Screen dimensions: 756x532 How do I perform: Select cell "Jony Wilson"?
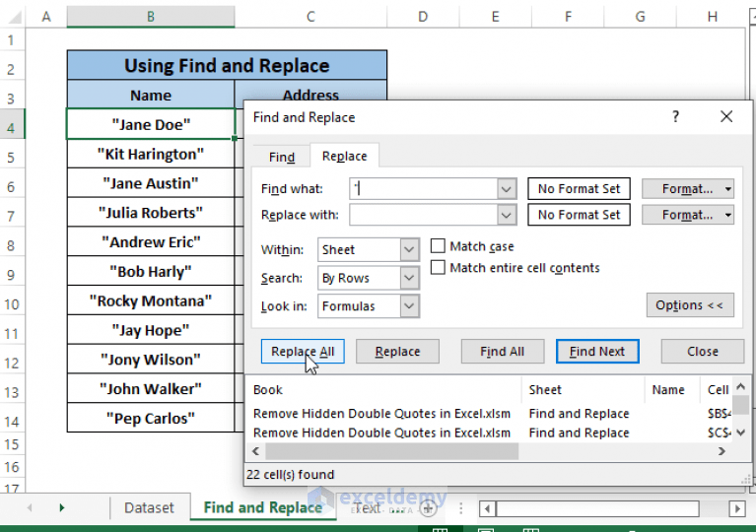click(x=151, y=360)
